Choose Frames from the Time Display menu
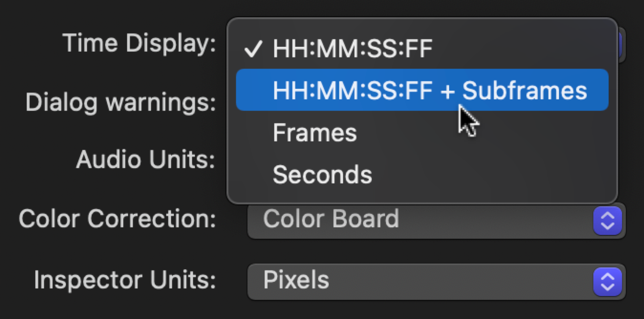Image resolution: width=644 pixels, height=319 pixels. [x=315, y=132]
